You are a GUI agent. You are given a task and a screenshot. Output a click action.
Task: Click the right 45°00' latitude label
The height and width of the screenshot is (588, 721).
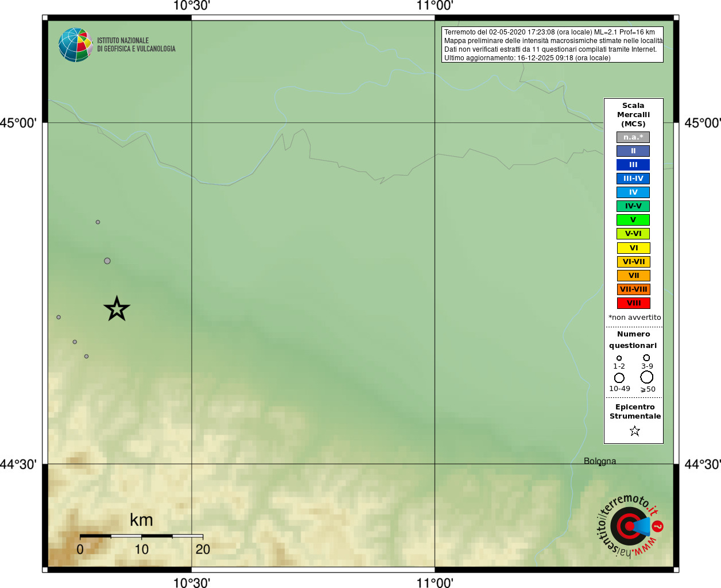(703, 123)
